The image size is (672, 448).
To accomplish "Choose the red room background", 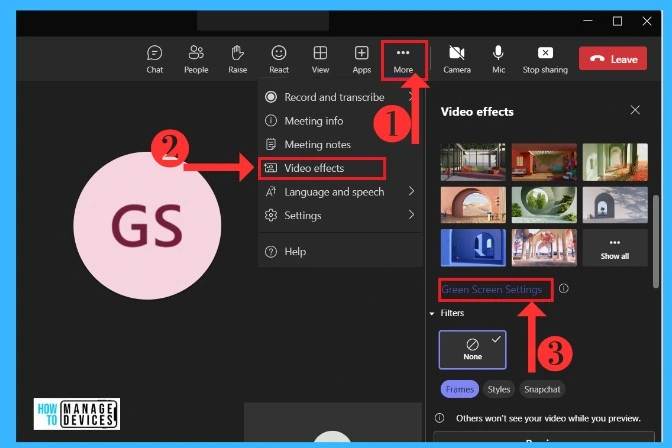I will 544,162.
